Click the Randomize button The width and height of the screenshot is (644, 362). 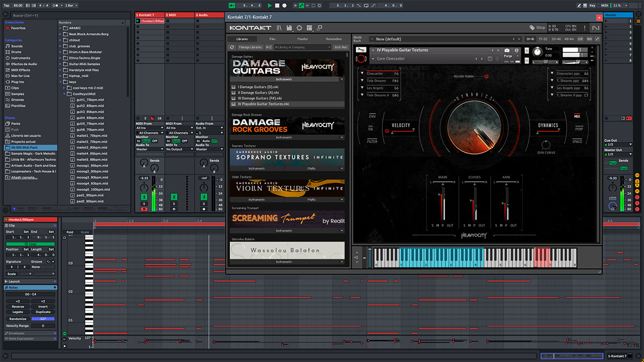(18, 319)
